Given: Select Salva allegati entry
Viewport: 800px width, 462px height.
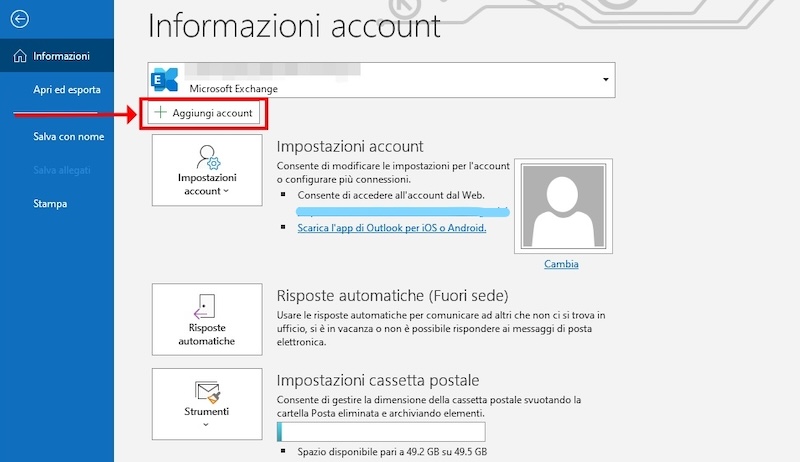Looking at the screenshot, I should click(62, 170).
